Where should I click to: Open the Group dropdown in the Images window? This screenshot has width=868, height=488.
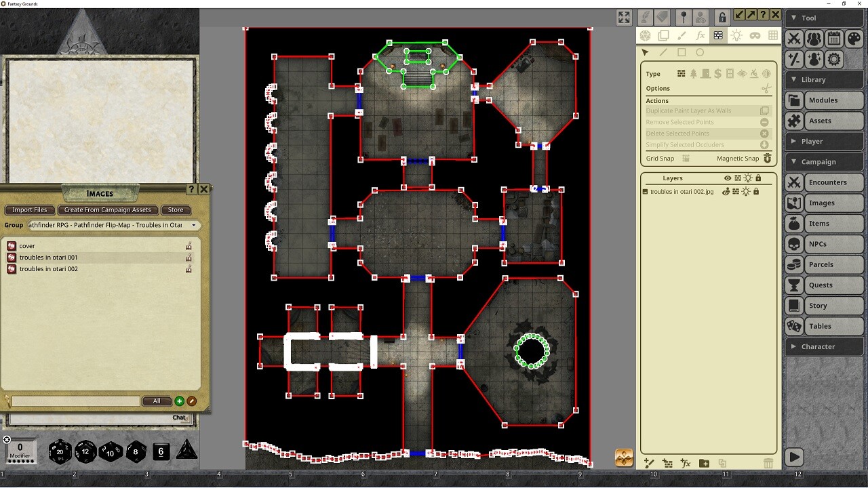195,225
